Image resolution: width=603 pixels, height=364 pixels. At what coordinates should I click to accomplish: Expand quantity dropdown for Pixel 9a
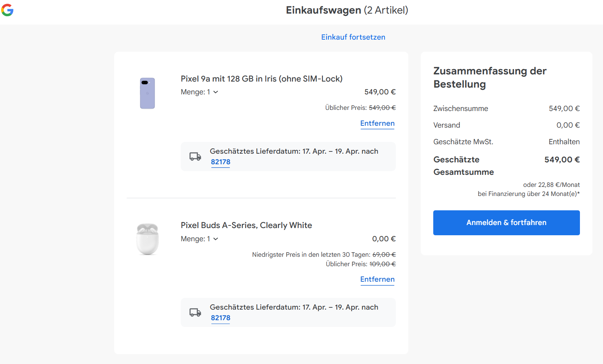click(200, 92)
